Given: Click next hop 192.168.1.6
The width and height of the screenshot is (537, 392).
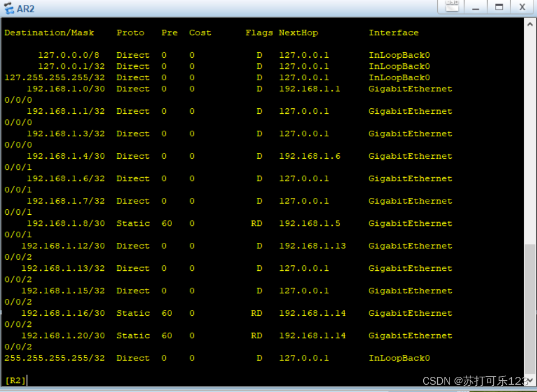Looking at the screenshot, I should point(309,156).
